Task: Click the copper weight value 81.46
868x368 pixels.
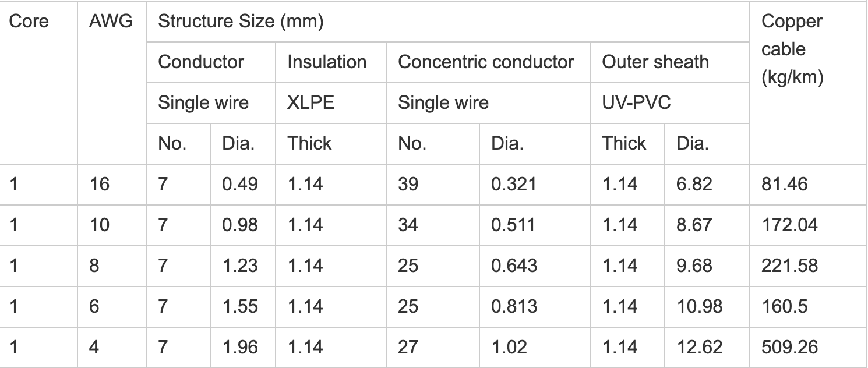Action: [784, 185]
